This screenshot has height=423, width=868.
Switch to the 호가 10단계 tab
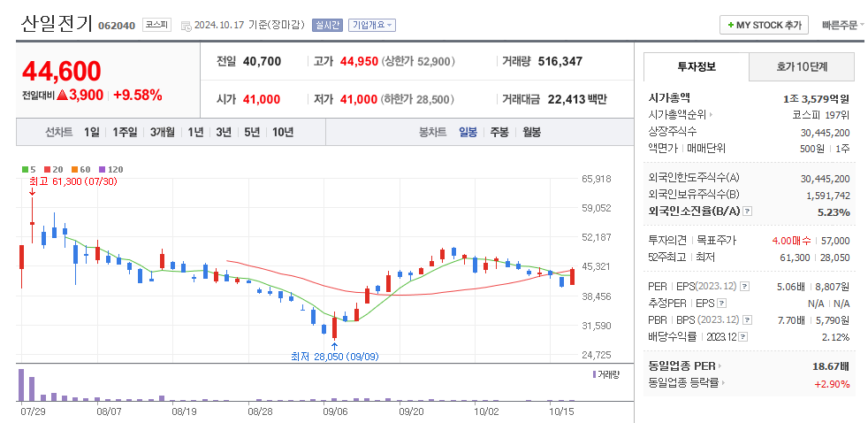[x=802, y=67]
